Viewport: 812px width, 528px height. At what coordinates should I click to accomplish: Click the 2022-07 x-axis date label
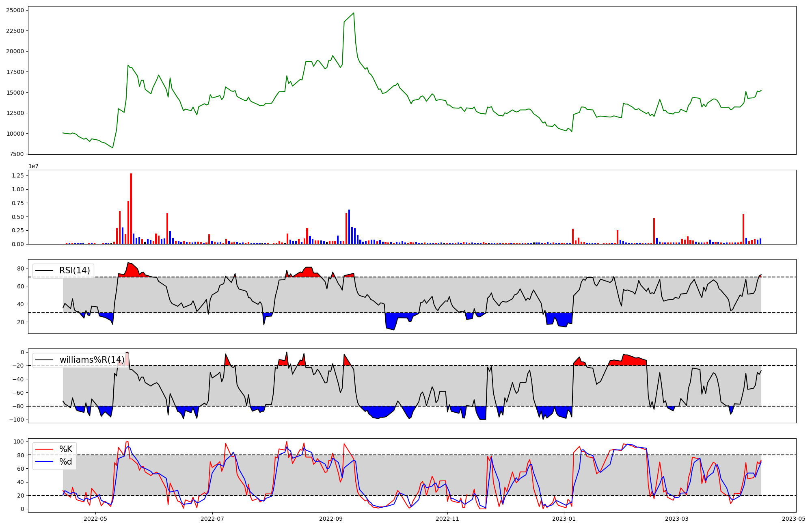[x=212, y=519]
